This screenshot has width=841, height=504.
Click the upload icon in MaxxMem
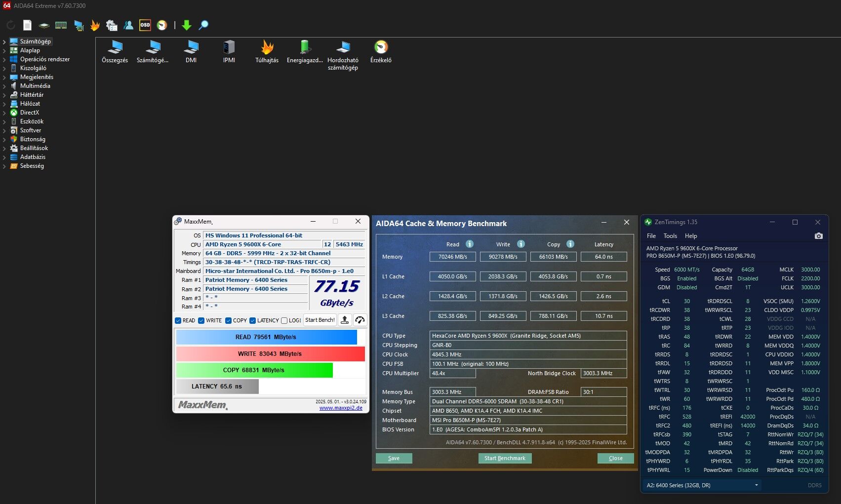pos(345,320)
